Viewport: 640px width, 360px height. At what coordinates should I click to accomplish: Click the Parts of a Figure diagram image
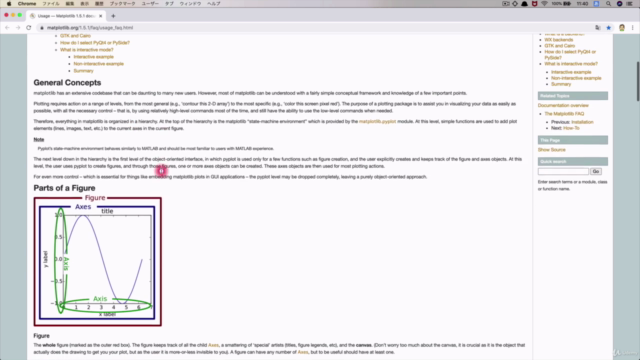[98, 262]
